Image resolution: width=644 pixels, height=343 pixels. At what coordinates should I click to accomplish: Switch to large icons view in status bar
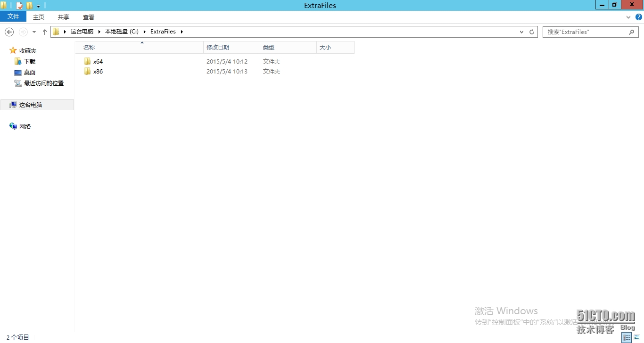click(637, 337)
